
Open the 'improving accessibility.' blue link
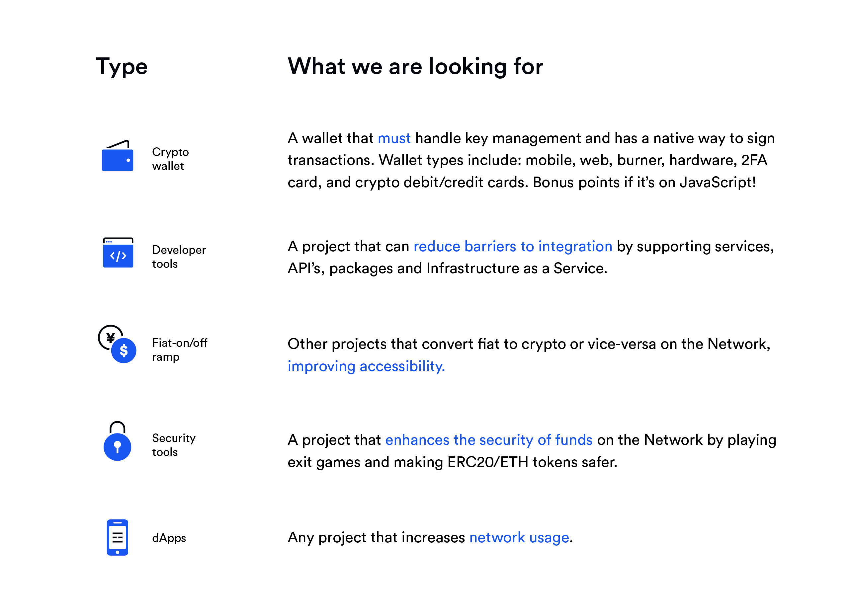pos(366,366)
